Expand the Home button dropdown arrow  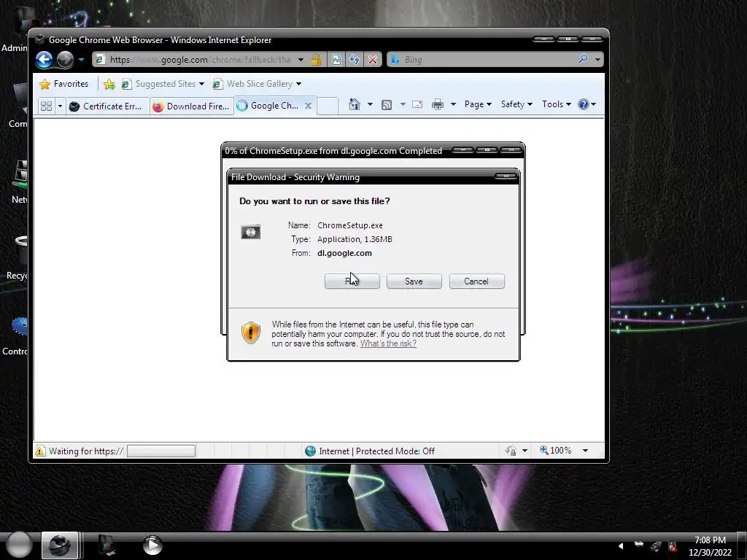(370, 104)
